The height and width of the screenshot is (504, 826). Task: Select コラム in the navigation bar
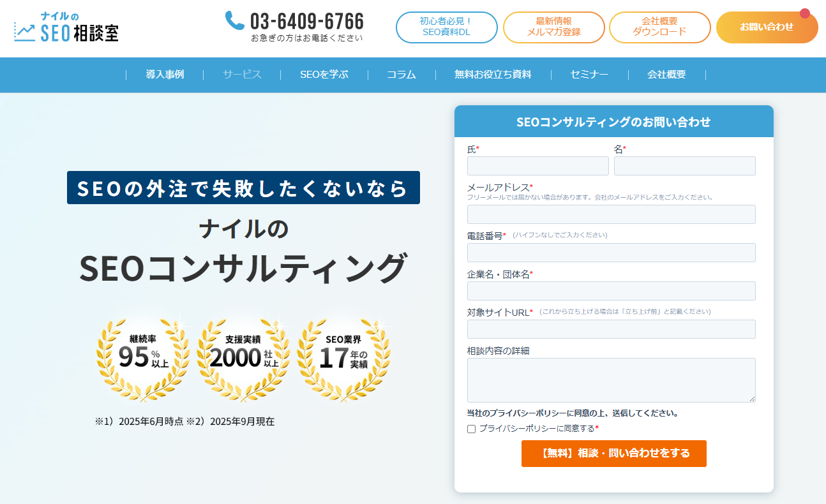pyautogui.click(x=401, y=75)
